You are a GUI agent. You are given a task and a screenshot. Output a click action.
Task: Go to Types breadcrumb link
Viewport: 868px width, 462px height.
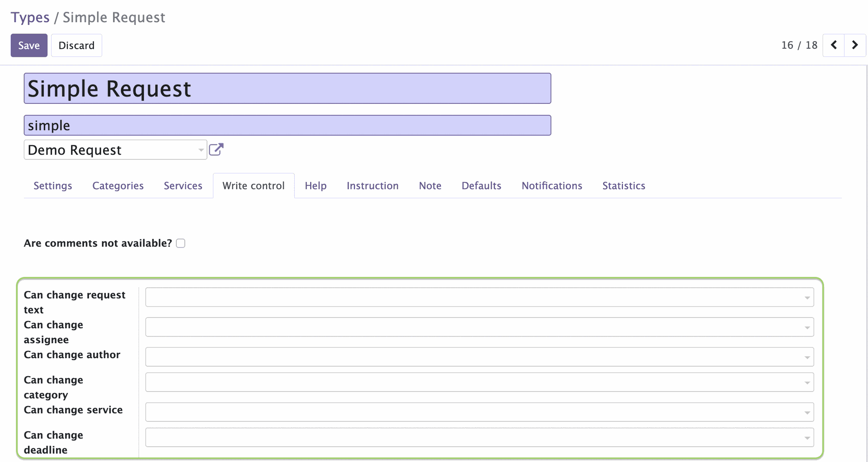tap(30, 17)
